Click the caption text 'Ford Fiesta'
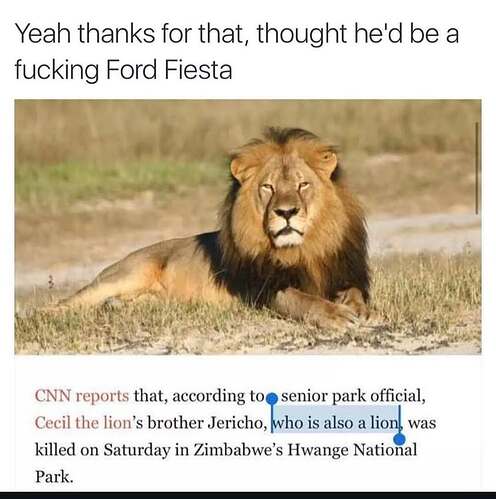 click(x=169, y=70)
